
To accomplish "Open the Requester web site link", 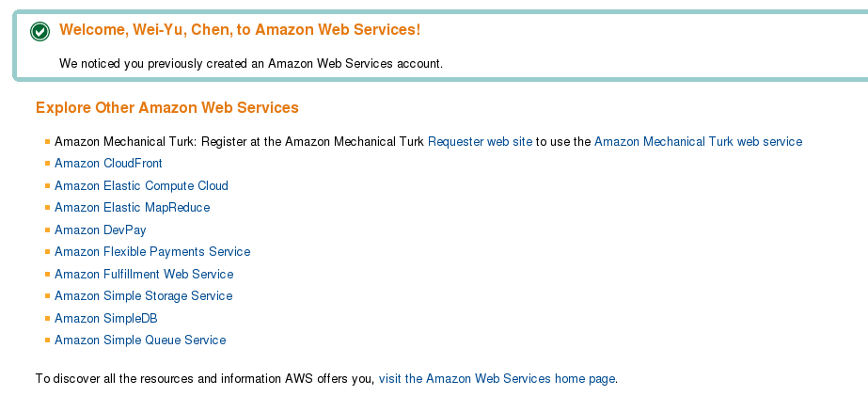I will pos(480,141).
